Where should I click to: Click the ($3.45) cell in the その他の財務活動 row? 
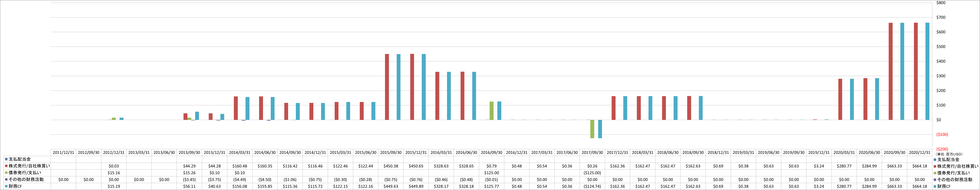tap(189, 179)
